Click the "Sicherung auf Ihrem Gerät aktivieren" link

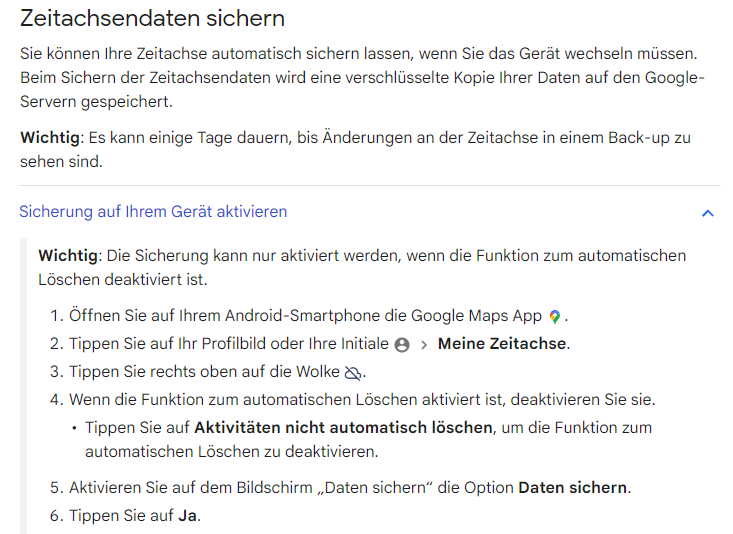(x=153, y=212)
